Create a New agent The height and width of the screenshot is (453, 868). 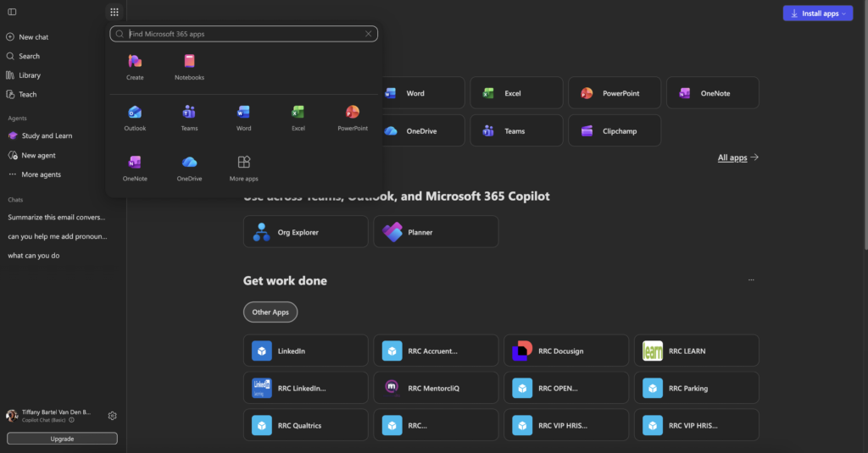pos(31,156)
